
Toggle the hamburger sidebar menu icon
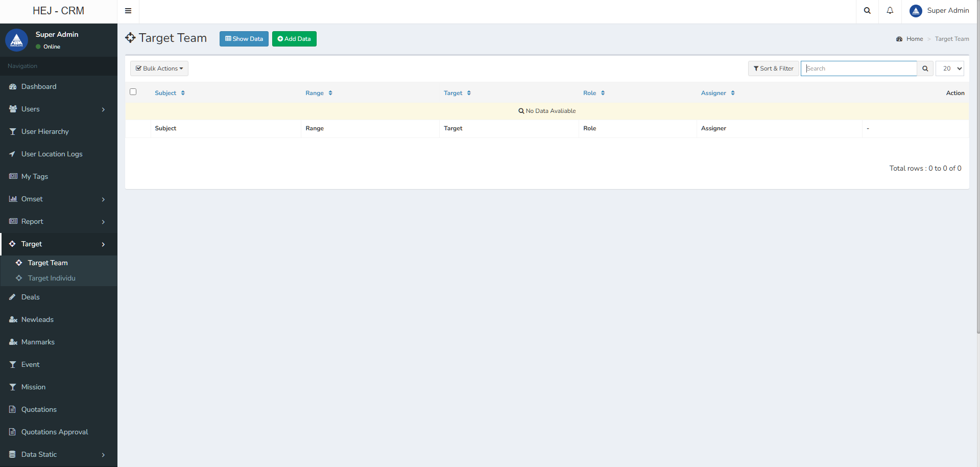[x=128, y=11]
